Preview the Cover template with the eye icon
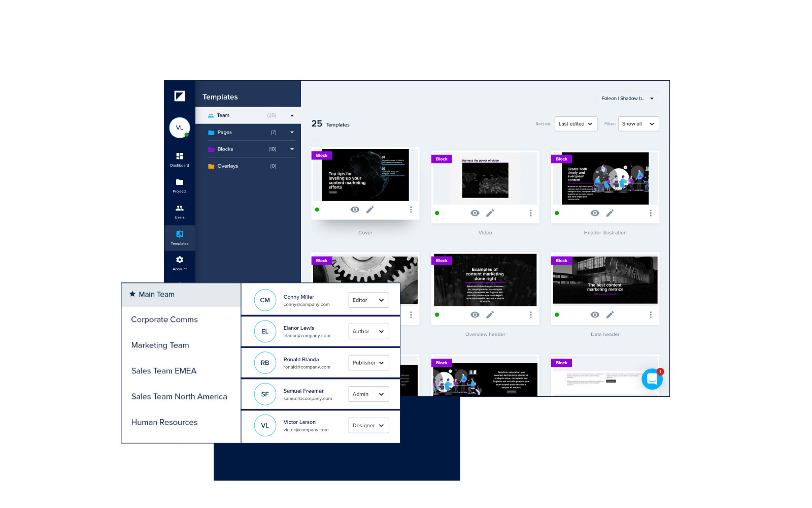Viewport: 812px width, 508px height. pyautogui.click(x=355, y=209)
